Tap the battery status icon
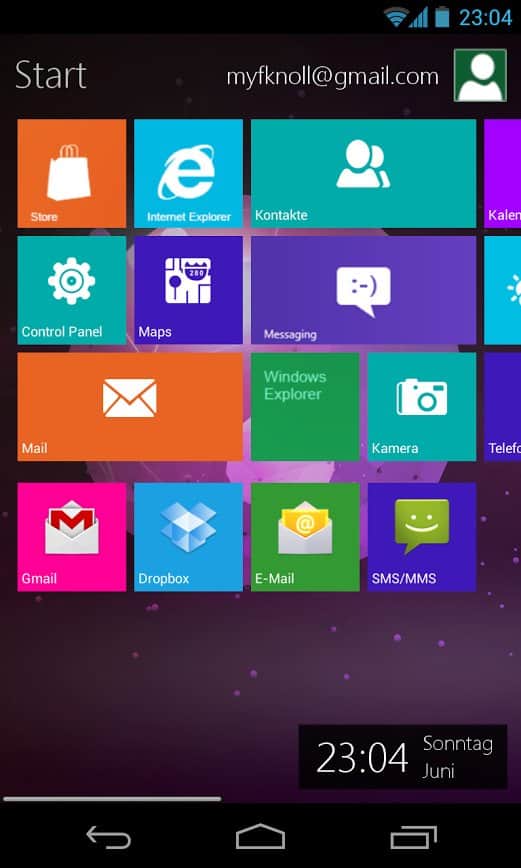The height and width of the screenshot is (868, 521). coord(442,17)
